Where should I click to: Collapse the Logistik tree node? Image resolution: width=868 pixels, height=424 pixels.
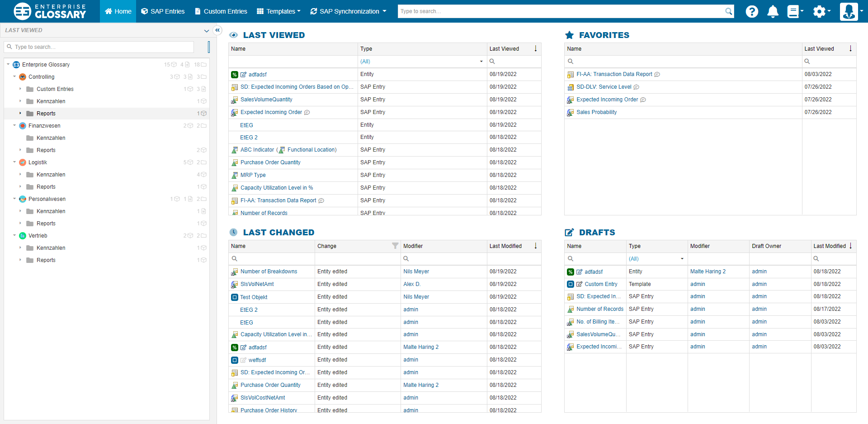point(14,162)
